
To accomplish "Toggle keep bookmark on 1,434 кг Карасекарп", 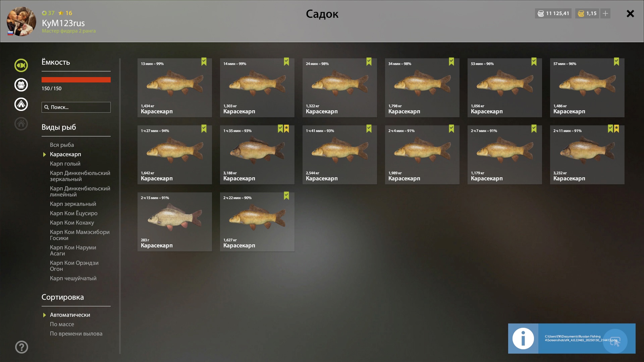I will coord(204,62).
